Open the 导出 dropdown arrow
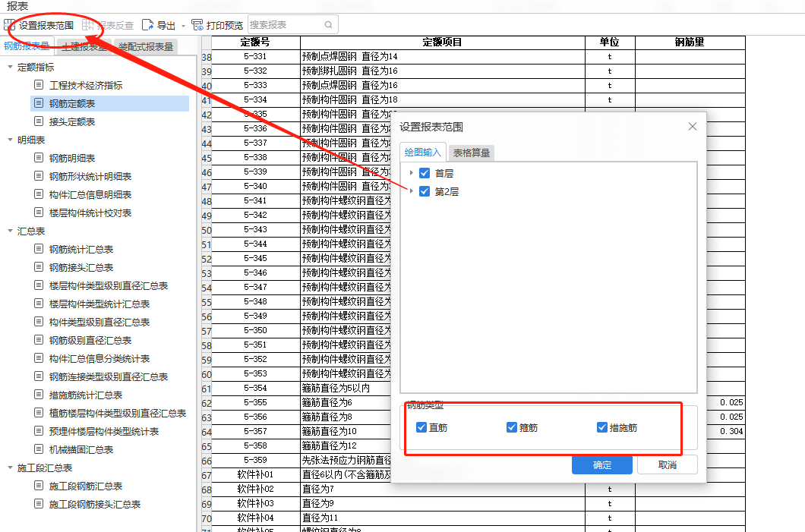Screen dimensions: 805x532 pyautogui.click(x=183, y=26)
